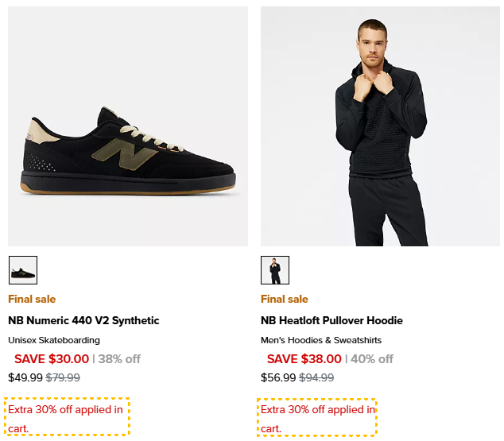504x441 pixels.
Task: Click the crossed-out $79.99 original price
Action: click(63, 377)
